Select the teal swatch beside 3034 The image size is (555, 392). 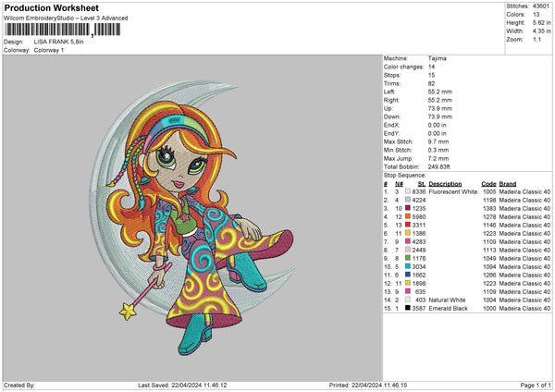pyautogui.click(x=408, y=266)
